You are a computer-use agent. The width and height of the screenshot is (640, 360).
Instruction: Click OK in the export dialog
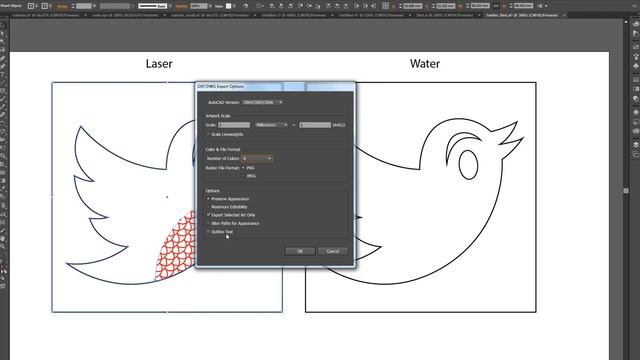coord(300,251)
